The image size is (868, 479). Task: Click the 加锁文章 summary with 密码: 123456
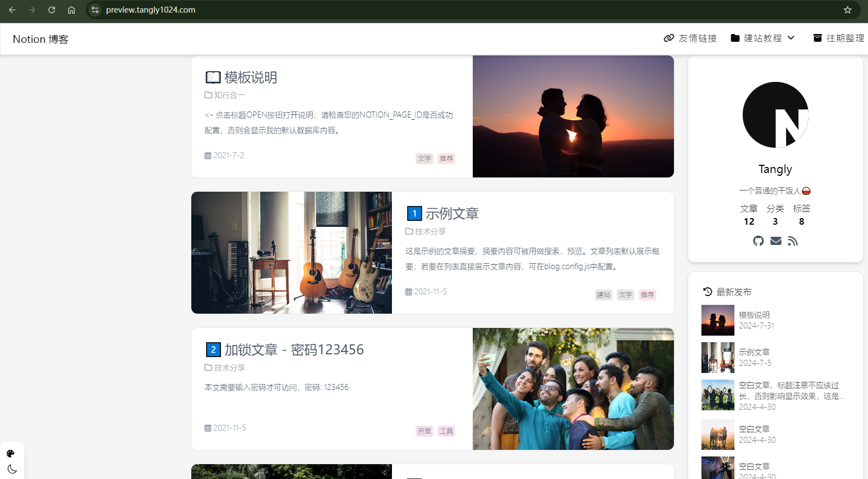(277, 387)
